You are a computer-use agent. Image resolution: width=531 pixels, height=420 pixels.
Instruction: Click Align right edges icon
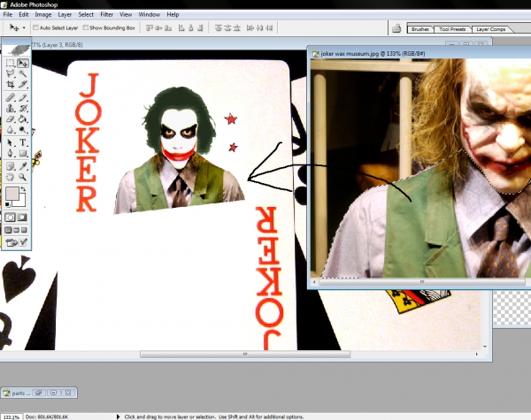point(200,28)
